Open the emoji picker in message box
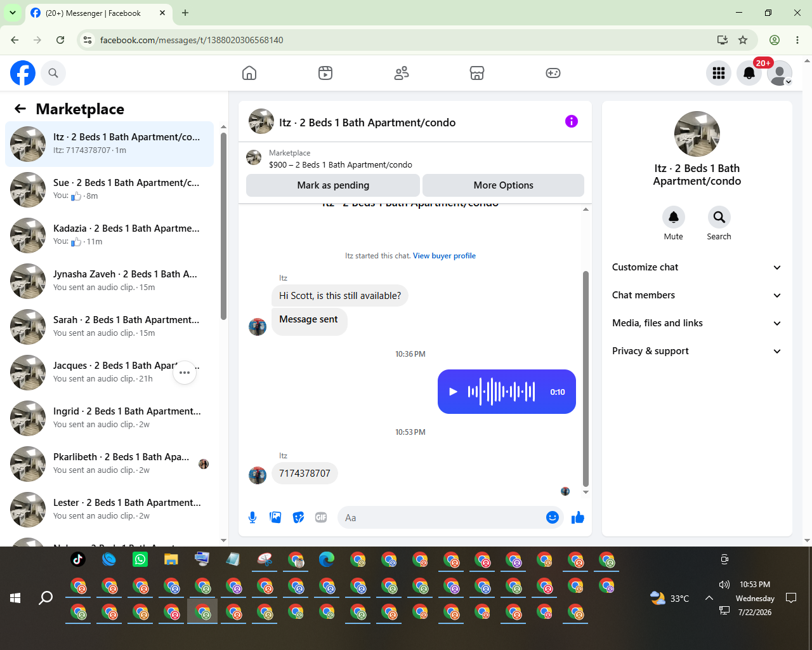The height and width of the screenshot is (650, 812). [x=553, y=517]
